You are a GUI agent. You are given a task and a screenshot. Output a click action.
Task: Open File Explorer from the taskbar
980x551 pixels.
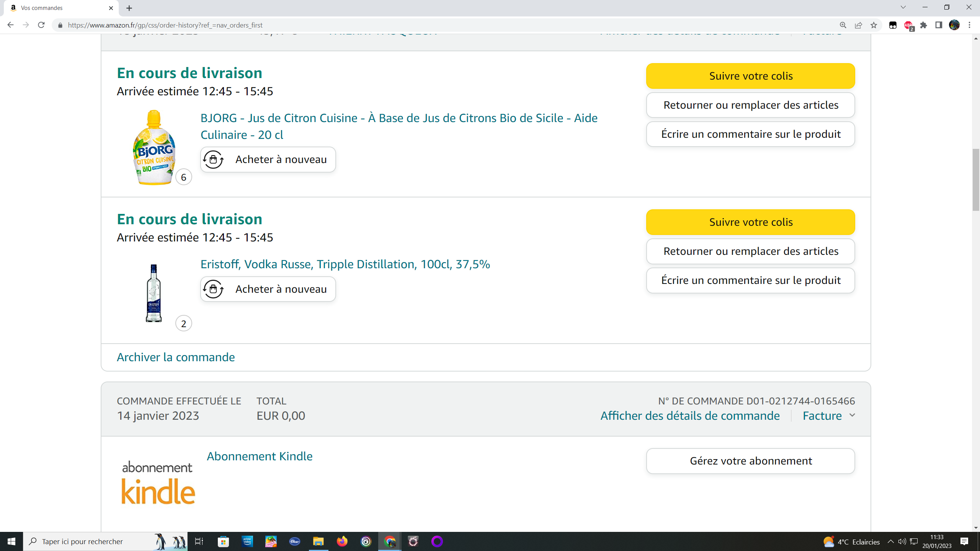click(x=318, y=541)
